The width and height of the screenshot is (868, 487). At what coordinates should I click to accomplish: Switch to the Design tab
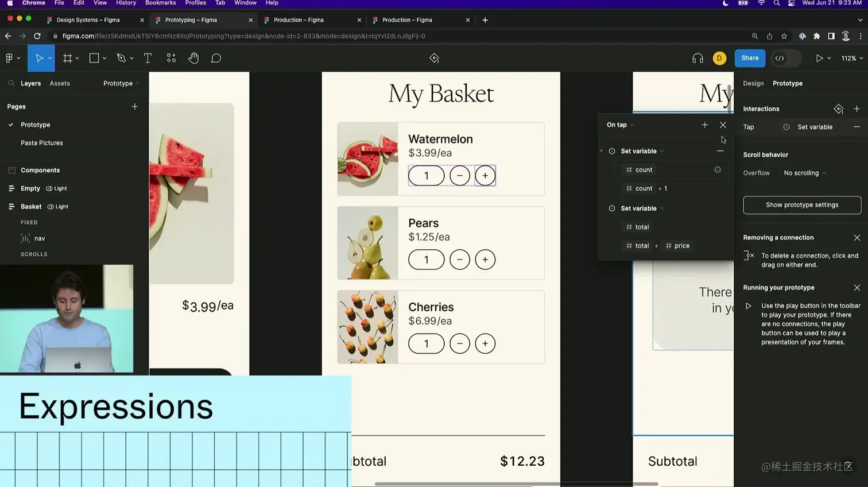pos(753,83)
